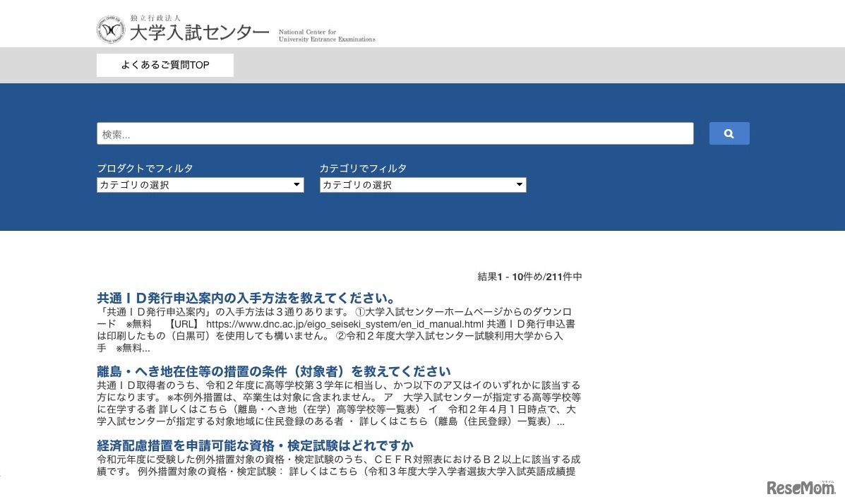Viewport: 845px width, 504px height.
Task: Open FAQ about 共通ＩＤ発行申込案内の入手方法
Action: (246, 297)
